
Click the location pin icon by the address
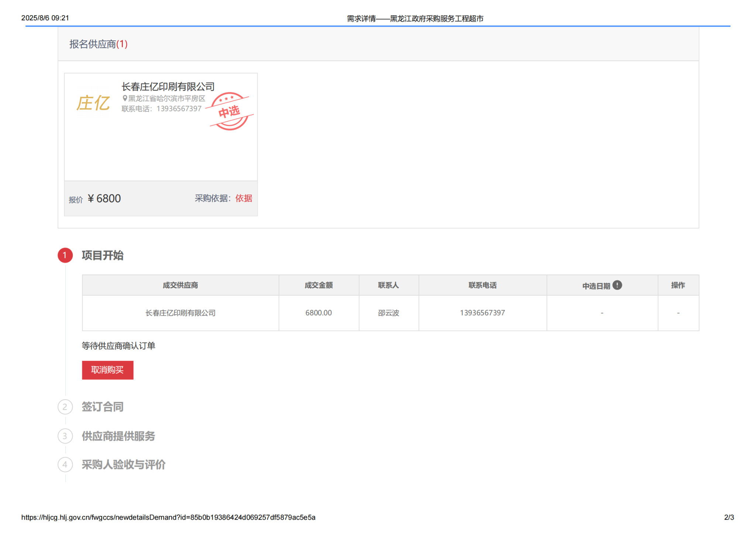(x=125, y=98)
